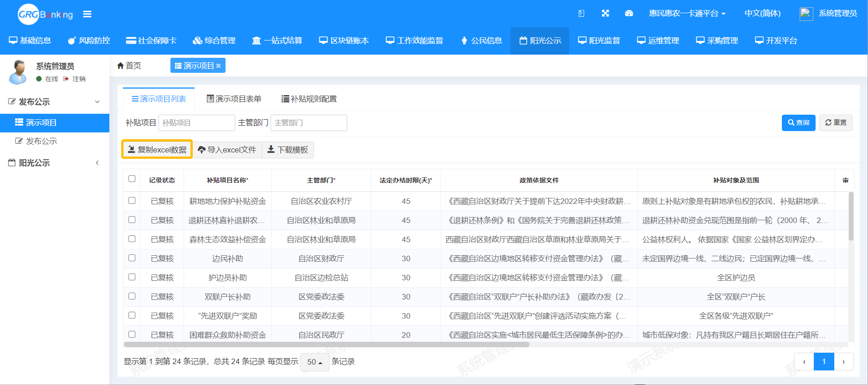Collapse the 发布公示 sidebar group
The height and width of the screenshot is (385, 868).
click(x=55, y=101)
